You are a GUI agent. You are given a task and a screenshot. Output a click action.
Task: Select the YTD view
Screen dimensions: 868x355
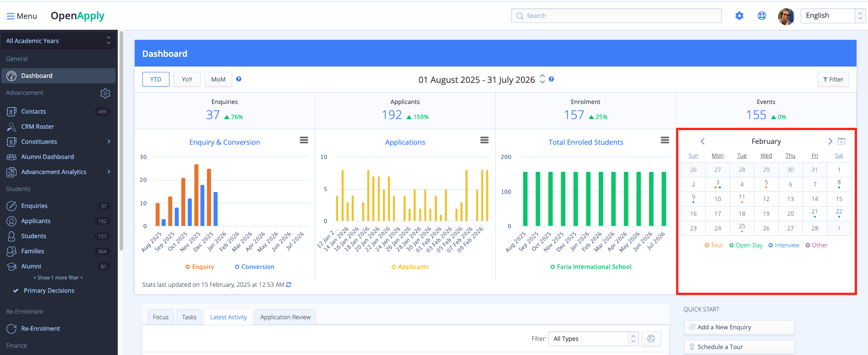click(156, 79)
